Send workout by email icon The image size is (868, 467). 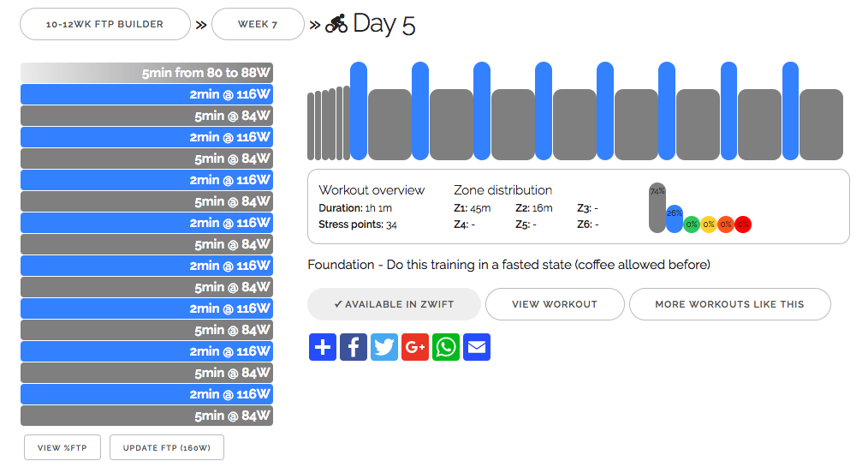point(476,347)
